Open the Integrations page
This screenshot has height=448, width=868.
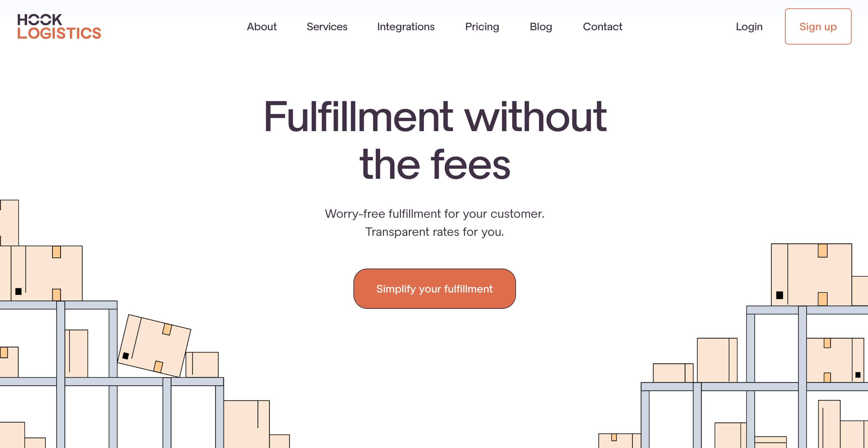406,27
